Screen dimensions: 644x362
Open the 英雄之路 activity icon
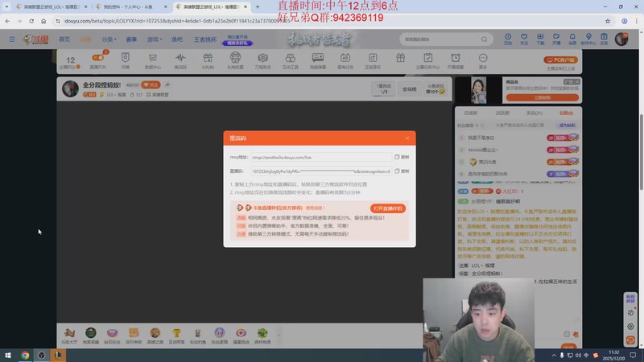click(x=155, y=335)
